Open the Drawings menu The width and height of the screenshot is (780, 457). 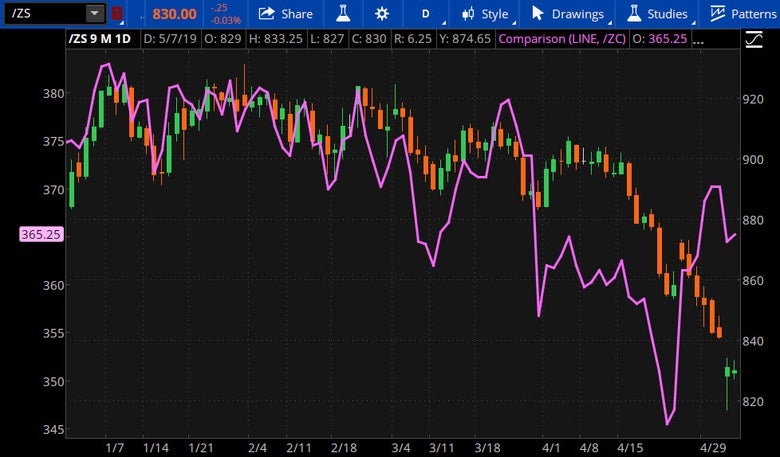pyautogui.click(x=571, y=14)
